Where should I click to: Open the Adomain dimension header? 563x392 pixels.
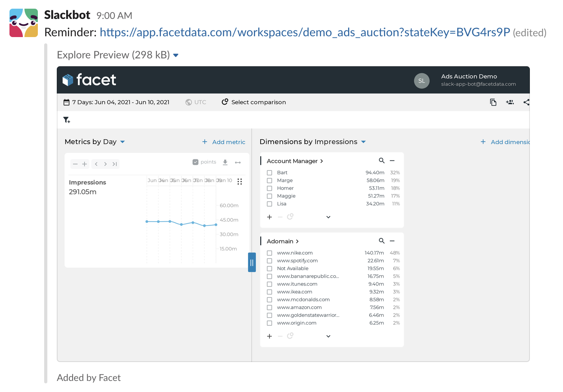[283, 241]
